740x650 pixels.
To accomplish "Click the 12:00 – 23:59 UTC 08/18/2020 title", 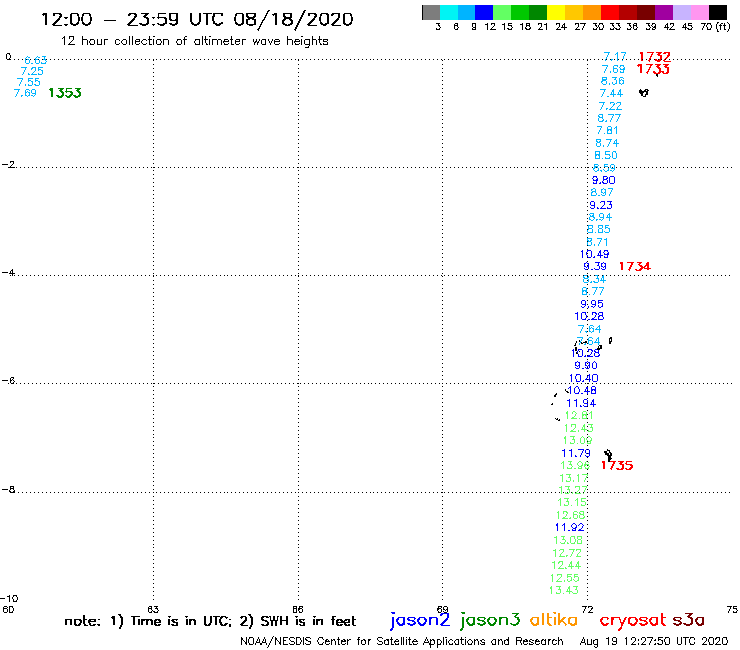I will coord(197,19).
